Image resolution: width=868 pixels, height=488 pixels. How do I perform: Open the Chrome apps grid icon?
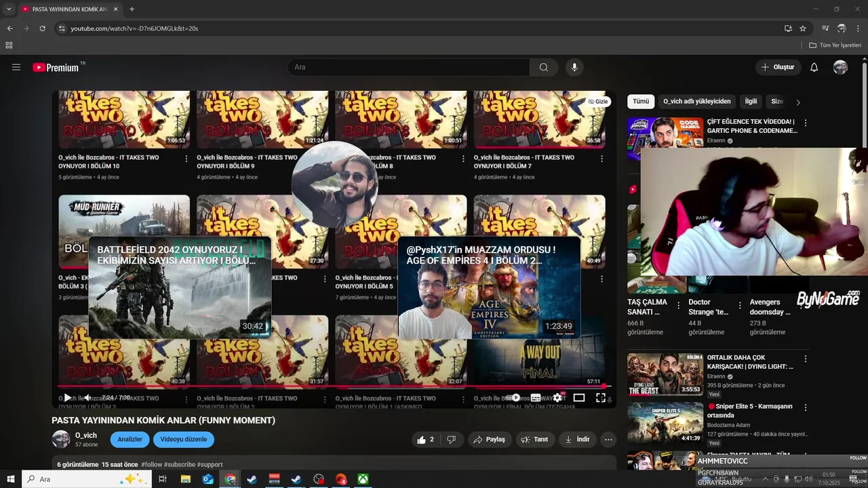pyautogui.click(x=9, y=45)
